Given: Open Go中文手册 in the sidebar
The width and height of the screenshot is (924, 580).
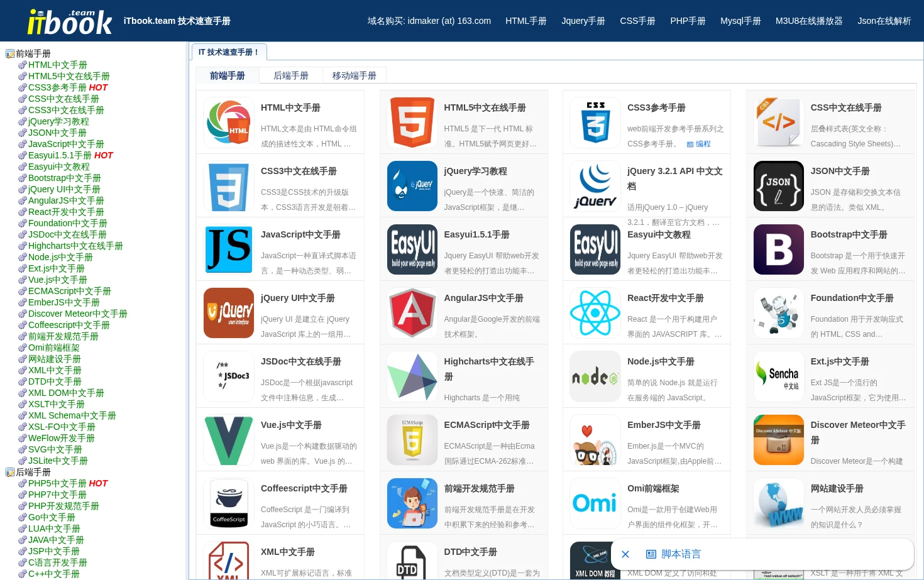Looking at the screenshot, I should (x=52, y=518).
